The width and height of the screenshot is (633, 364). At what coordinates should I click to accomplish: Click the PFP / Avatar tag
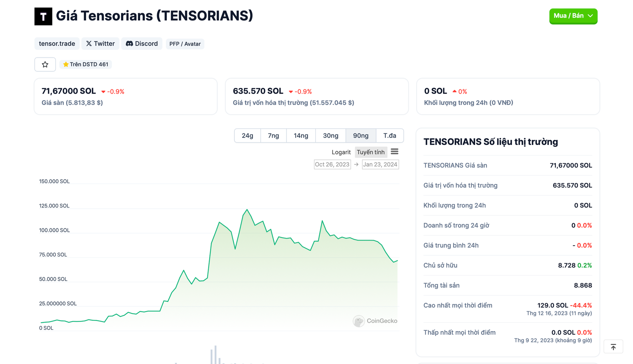click(185, 44)
